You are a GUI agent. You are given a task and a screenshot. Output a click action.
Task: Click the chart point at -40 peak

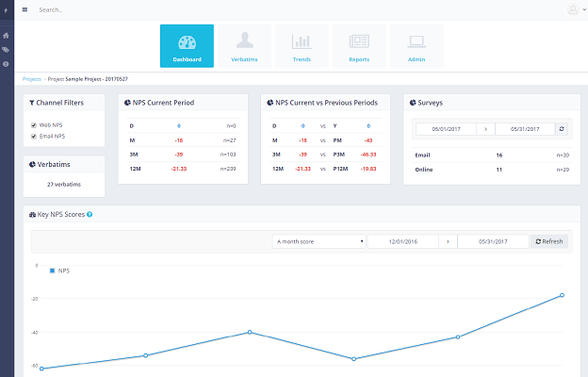point(250,332)
